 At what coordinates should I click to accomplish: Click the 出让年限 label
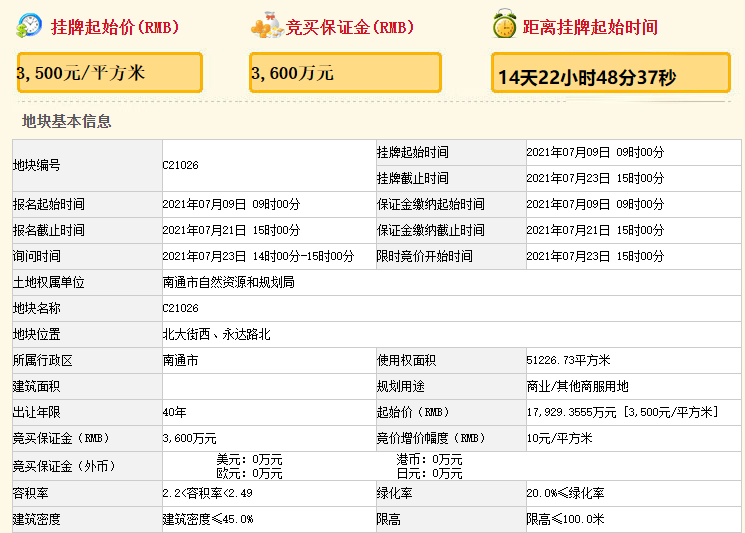click(x=37, y=412)
